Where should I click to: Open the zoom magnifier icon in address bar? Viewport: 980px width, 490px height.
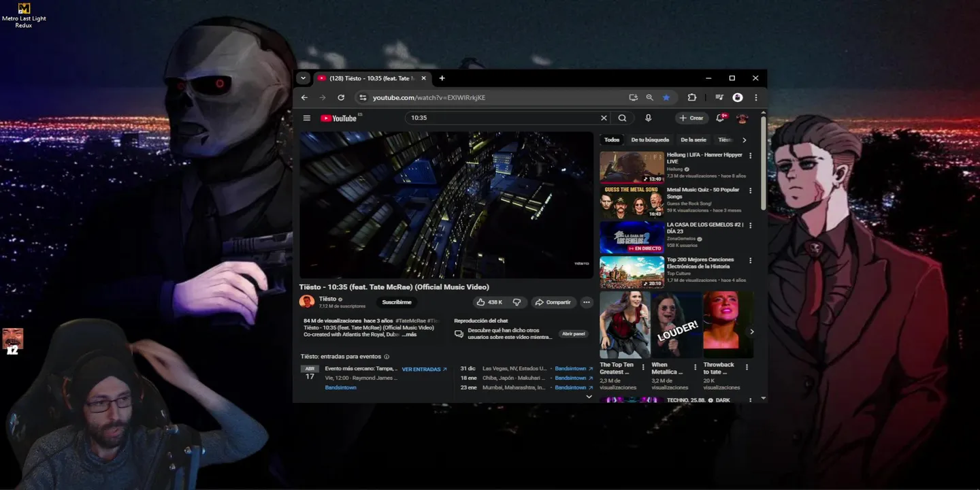coord(650,97)
